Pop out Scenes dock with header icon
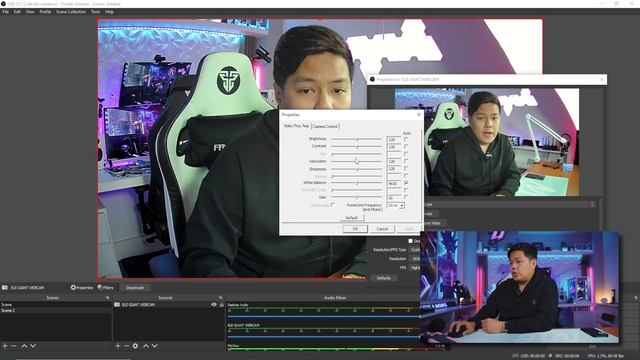 (x=108, y=298)
